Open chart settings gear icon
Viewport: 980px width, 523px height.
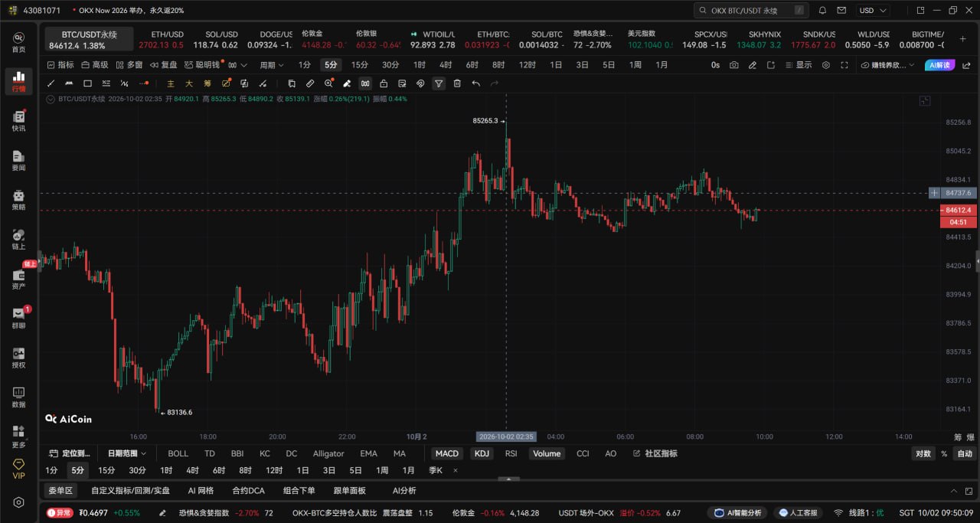click(x=826, y=65)
